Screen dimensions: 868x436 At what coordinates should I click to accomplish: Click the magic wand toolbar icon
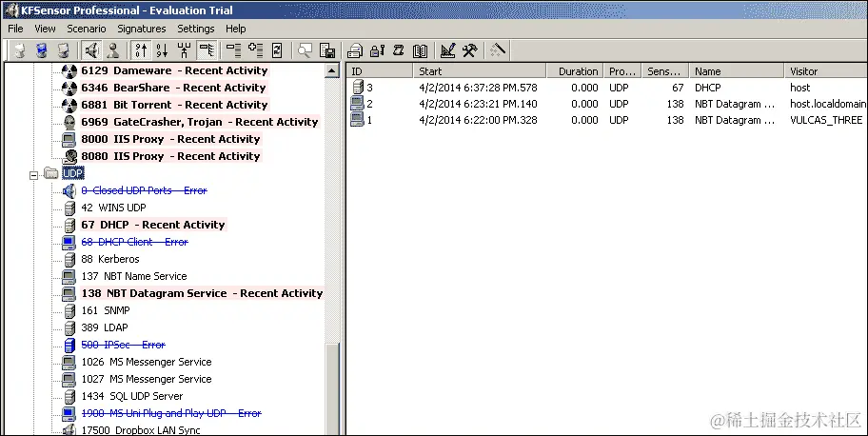coord(497,50)
